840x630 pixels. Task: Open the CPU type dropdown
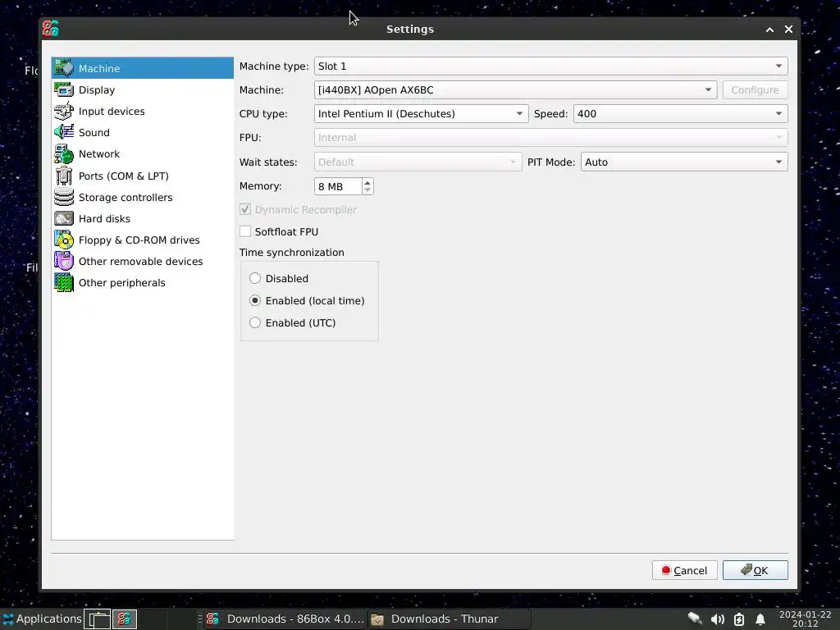[421, 113]
